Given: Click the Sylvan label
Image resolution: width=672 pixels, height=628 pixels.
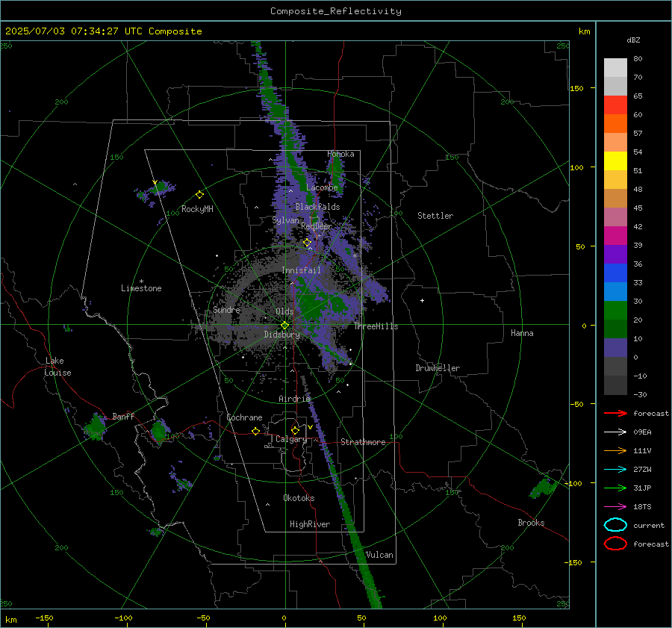Looking at the screenshot, I should coord(285,220).
